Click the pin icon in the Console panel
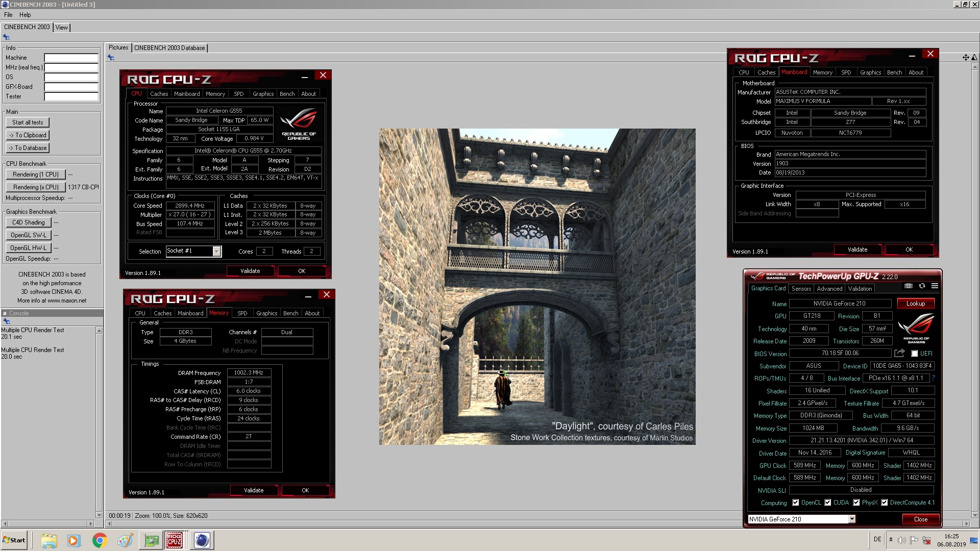Viewport: 980px width, 551px height. click(7, 321)
